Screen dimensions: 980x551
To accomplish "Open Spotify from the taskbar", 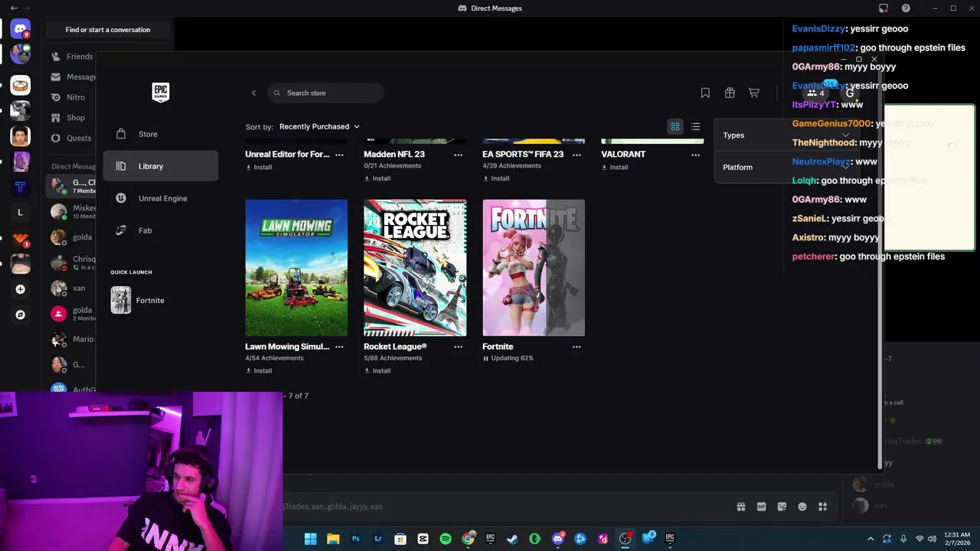I will [446, 539].
